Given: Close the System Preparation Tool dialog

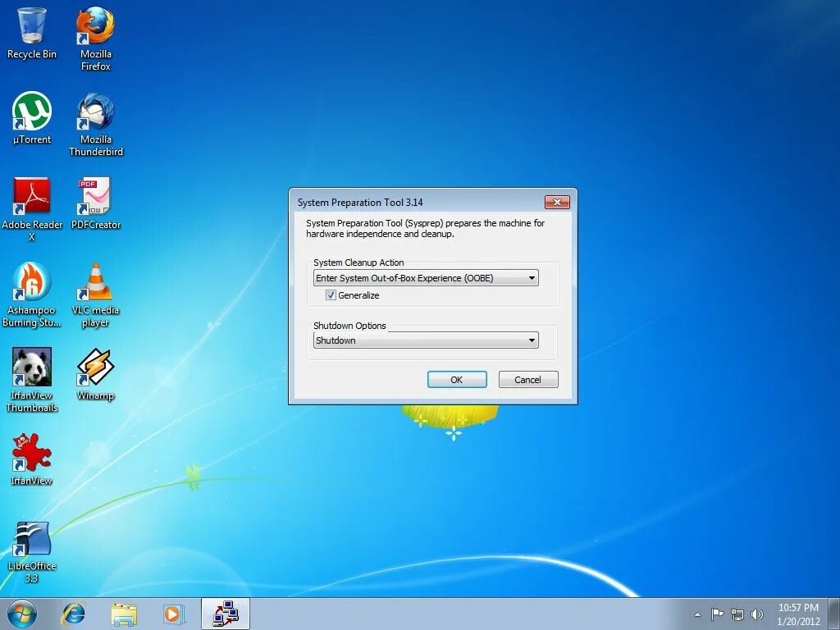Looking at the screenshot, I should point(557,202).
